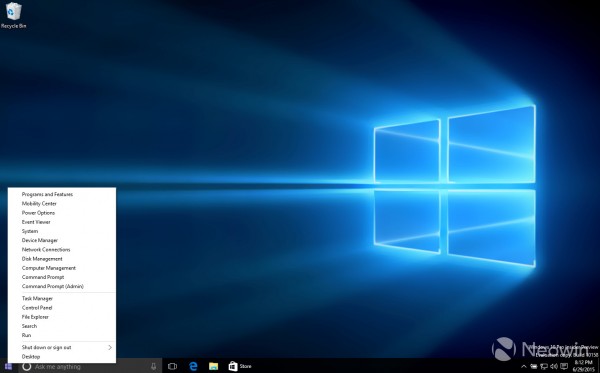
Task: Select Network Connections menu entry
Action: (62, 249)
